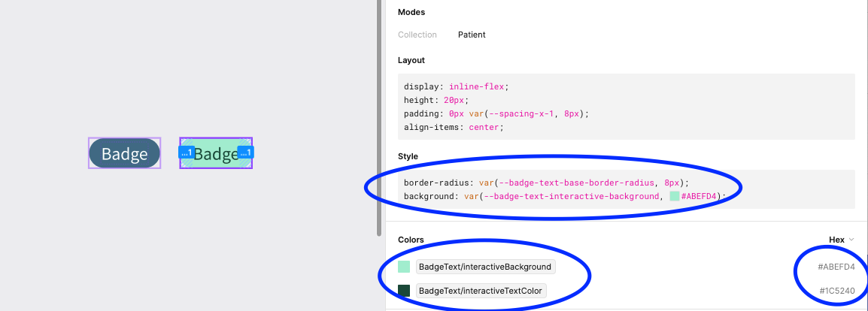Click the align-items: center code line
The image size is (868, 311).
tap(454, 127)
